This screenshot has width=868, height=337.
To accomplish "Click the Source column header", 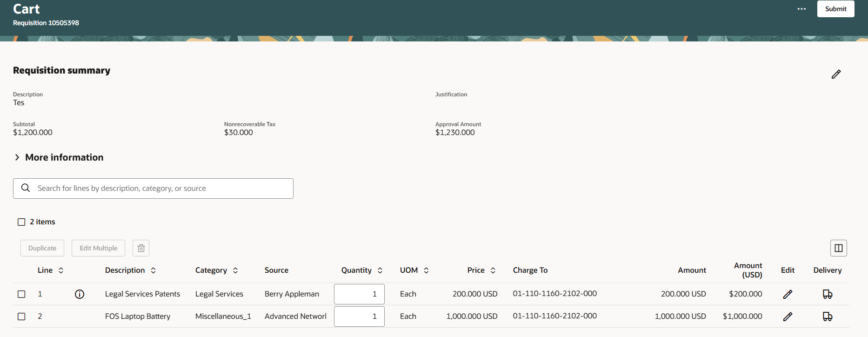I will [x=276, y=270].
